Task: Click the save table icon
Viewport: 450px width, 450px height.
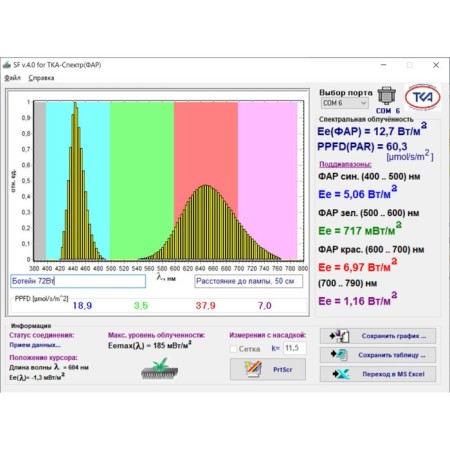Action: pyautogui.click(x=340, y=355)
